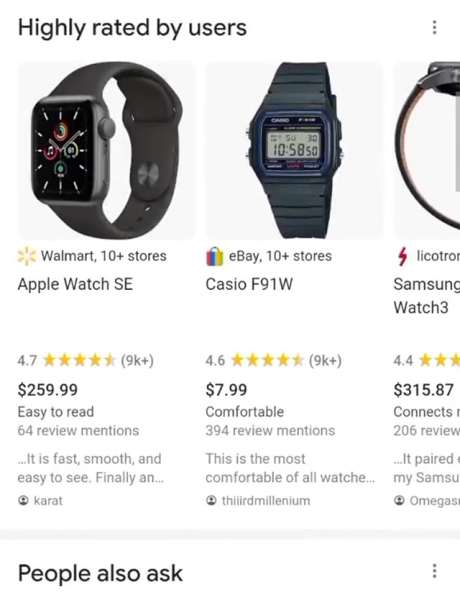This screenshot has width=460, height=600.
Task: Open the Apple Watch SE title link
Action: [75, 284]
